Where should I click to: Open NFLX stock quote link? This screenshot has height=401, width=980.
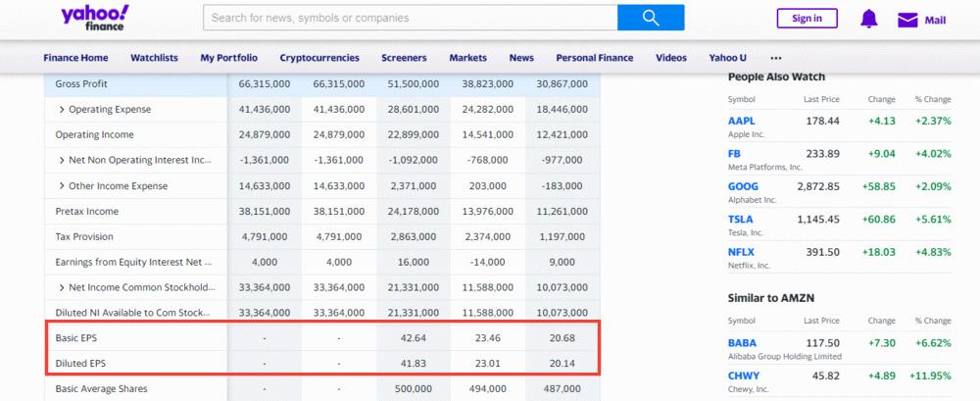coord(742,252)
